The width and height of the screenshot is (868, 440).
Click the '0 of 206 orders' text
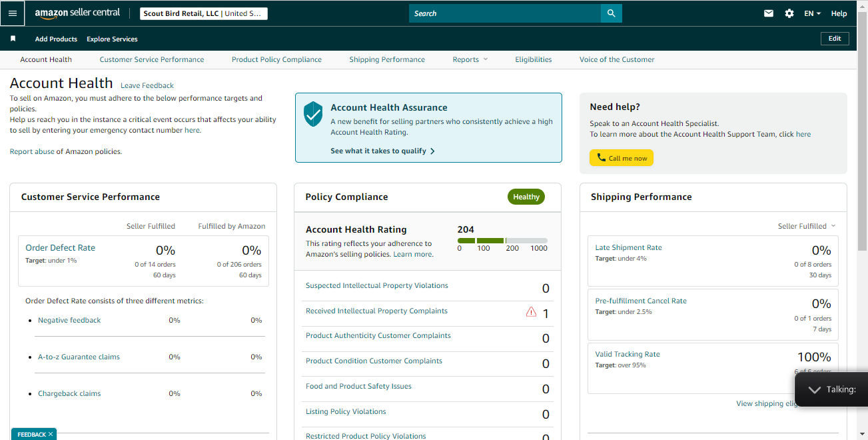[x=239, y=265]
